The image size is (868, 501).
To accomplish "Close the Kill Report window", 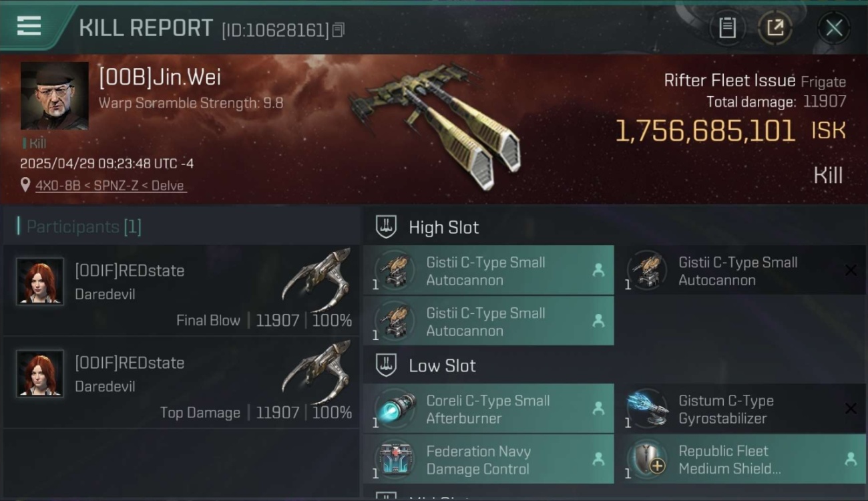I will coord(834,28).
